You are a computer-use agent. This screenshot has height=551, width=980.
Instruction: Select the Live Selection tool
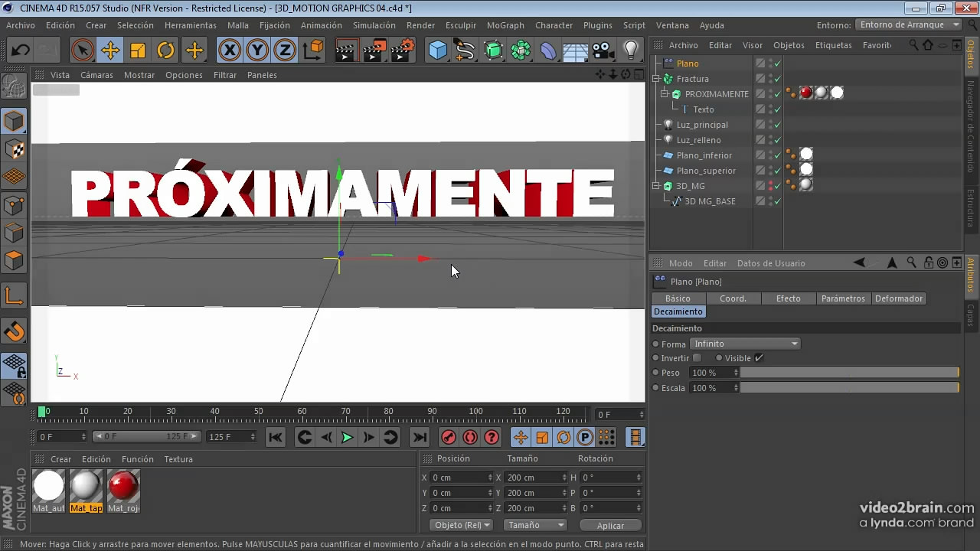pos(82,51)
